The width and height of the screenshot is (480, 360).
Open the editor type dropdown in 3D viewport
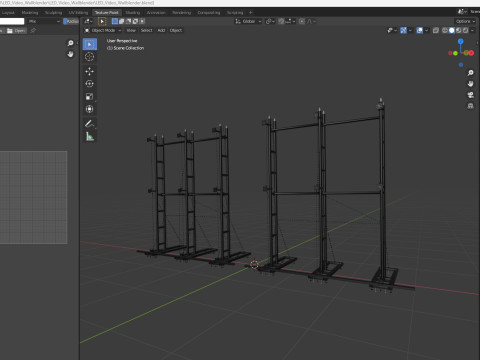88,21
